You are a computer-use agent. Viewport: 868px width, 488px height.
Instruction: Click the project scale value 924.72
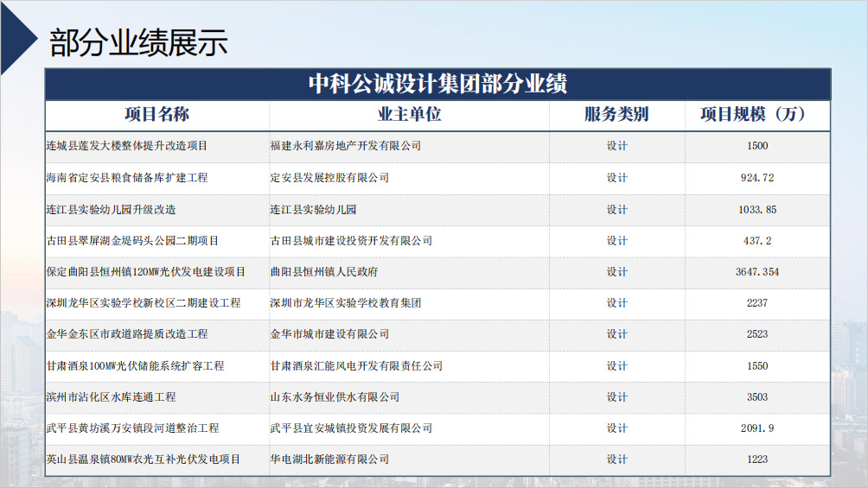[756, 178]
